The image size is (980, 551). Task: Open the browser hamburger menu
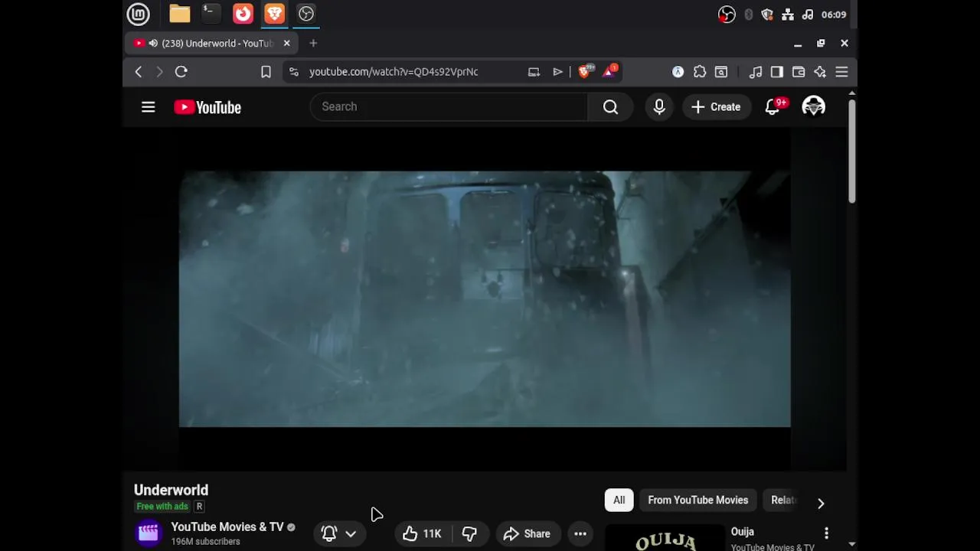841,72
